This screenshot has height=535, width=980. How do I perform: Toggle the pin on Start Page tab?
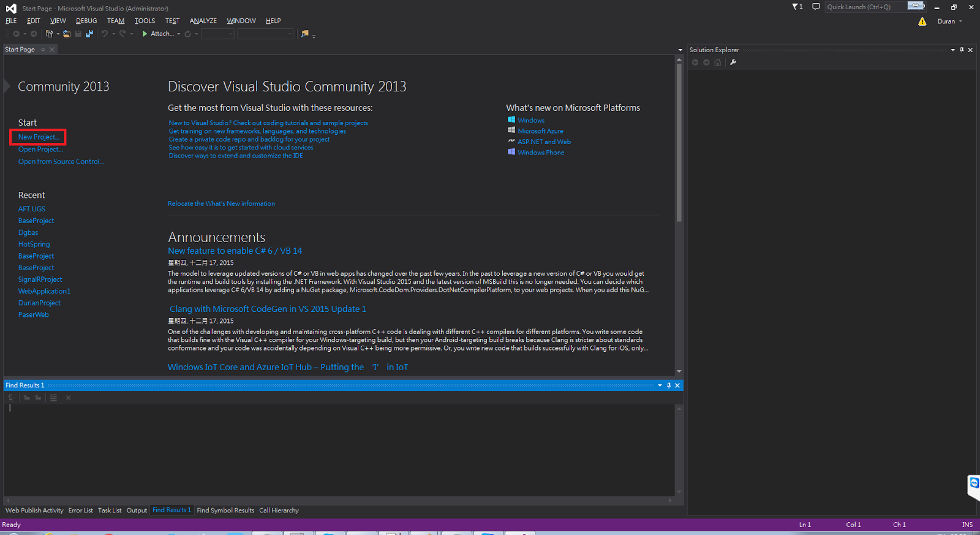tap(43, 50)
